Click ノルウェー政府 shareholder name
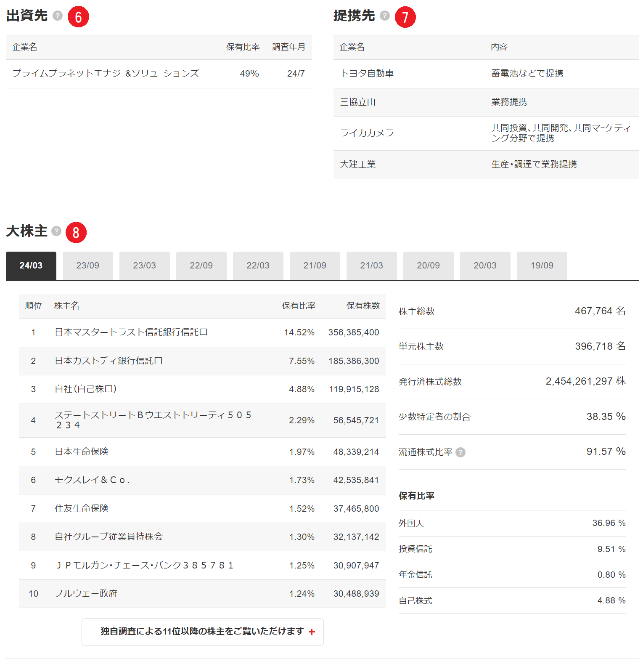The image size is (643, 672). (x=86, y=593)
